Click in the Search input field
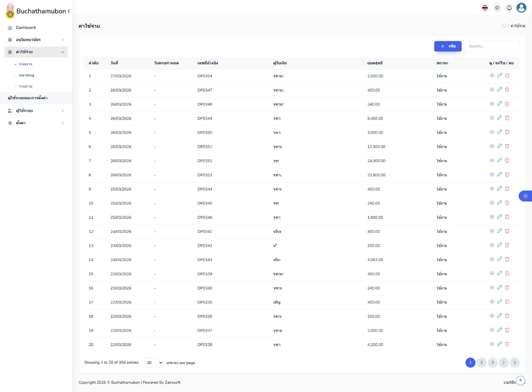This screenshot has width=532, height=392. 492,46
